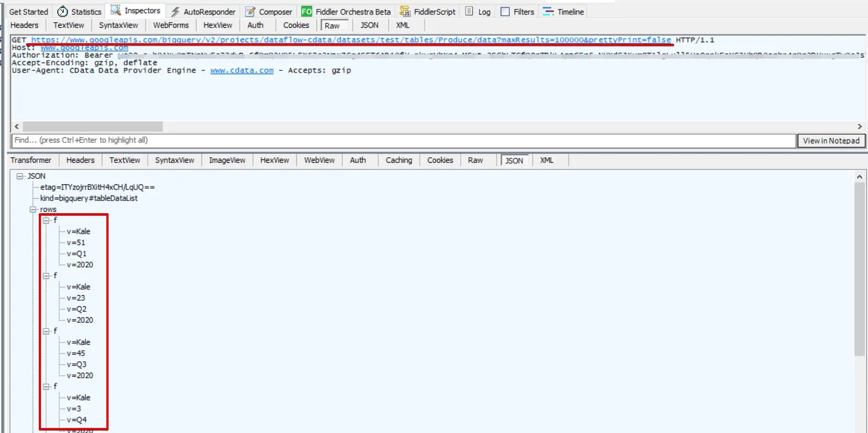Click the View in Notepad button
Image resolution: width=868 pixels, height=433 pixels.
click(x=831, y=141)
